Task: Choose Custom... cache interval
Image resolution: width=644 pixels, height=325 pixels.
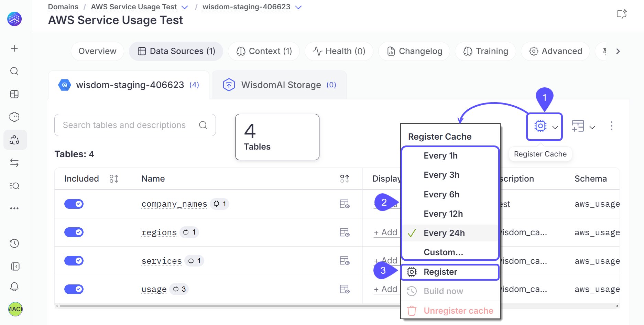Action: 450,252
